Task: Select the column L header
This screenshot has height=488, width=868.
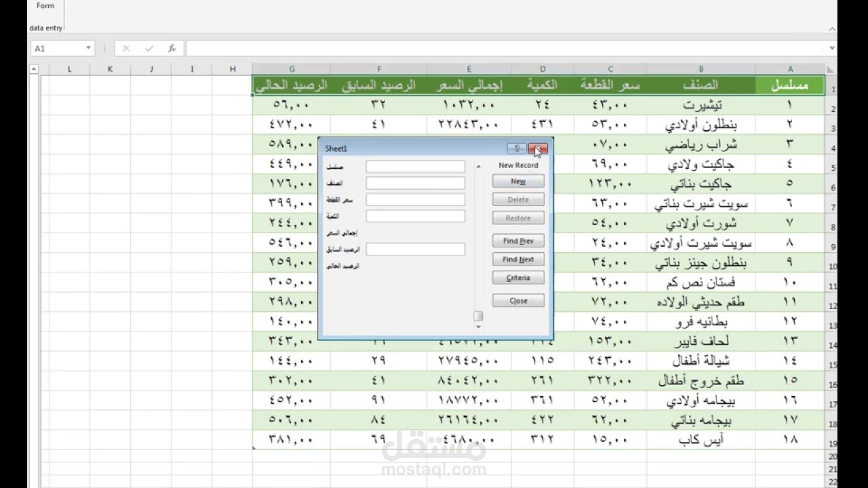Action: point(69,69)
